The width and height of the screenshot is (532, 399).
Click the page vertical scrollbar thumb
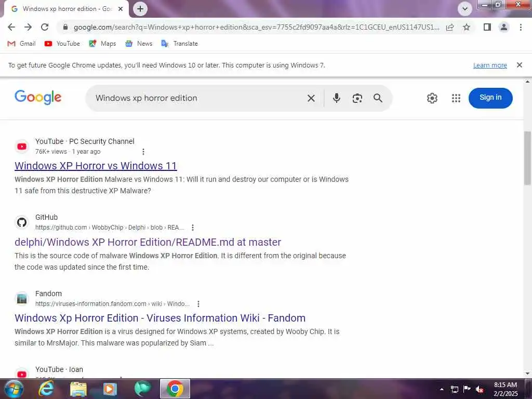pos(528,158)
